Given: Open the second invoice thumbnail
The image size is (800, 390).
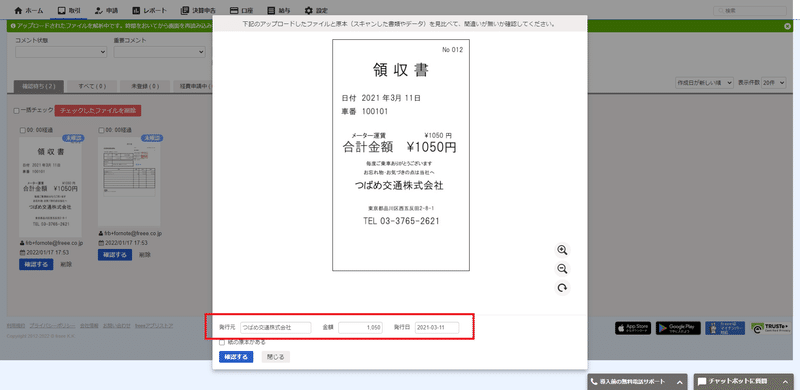Looking at the screenshot, I should (129, 181).
